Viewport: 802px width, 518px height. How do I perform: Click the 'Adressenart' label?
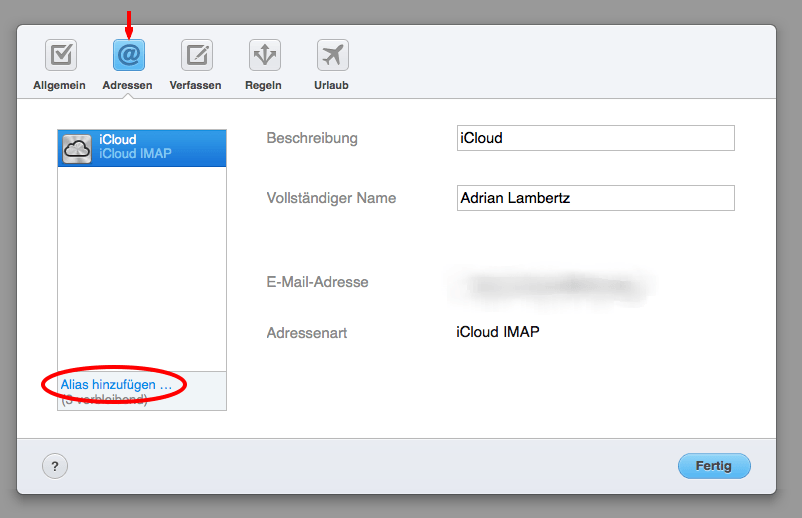pos(307,333)
